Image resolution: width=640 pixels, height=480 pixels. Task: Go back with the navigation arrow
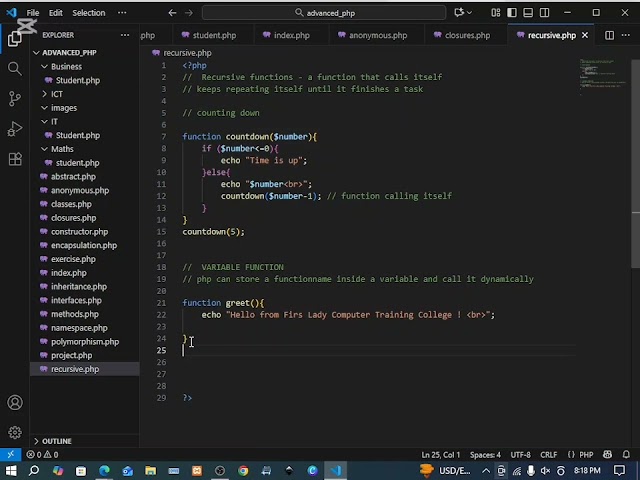[172, 13]
